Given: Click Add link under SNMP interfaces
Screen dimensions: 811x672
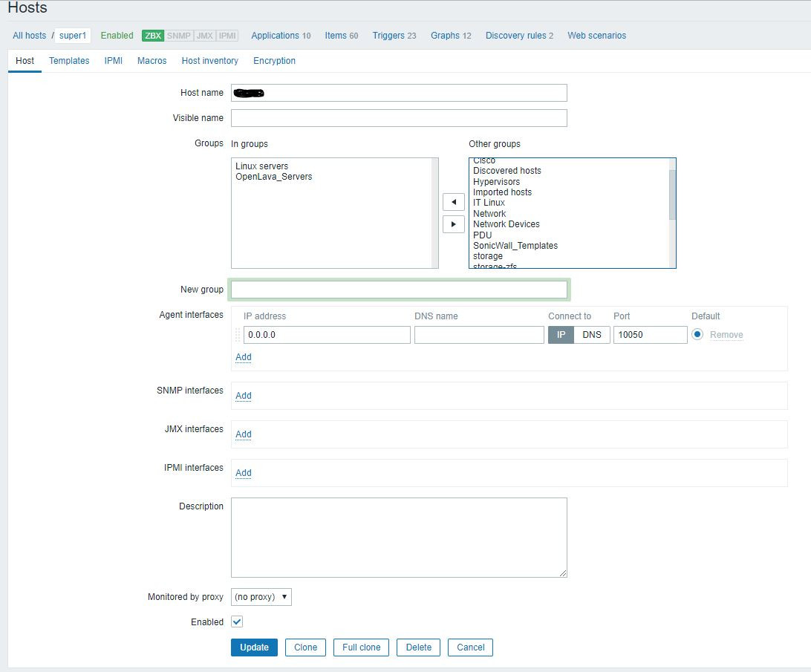Looking at the screenshot, I should 244,396.
